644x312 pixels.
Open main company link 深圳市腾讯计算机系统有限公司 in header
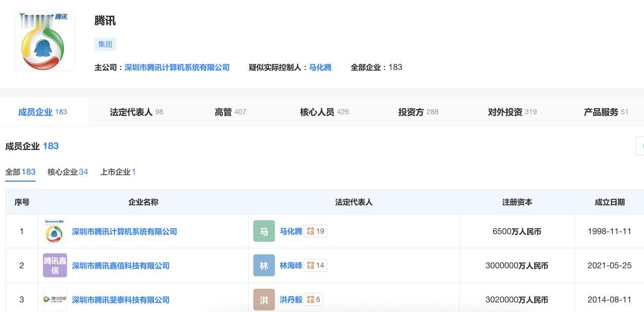click(x=177, y=67)
